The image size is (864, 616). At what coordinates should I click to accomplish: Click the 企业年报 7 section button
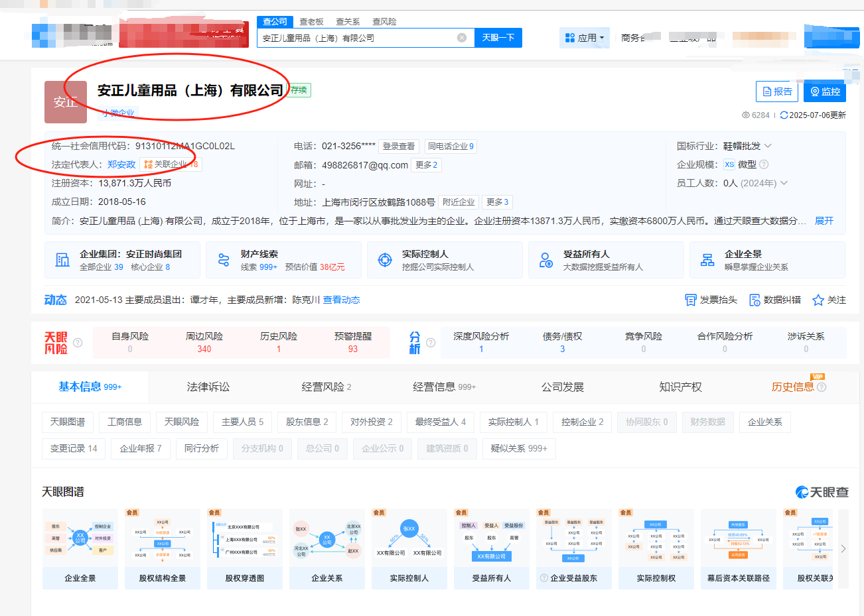point(141,449)
